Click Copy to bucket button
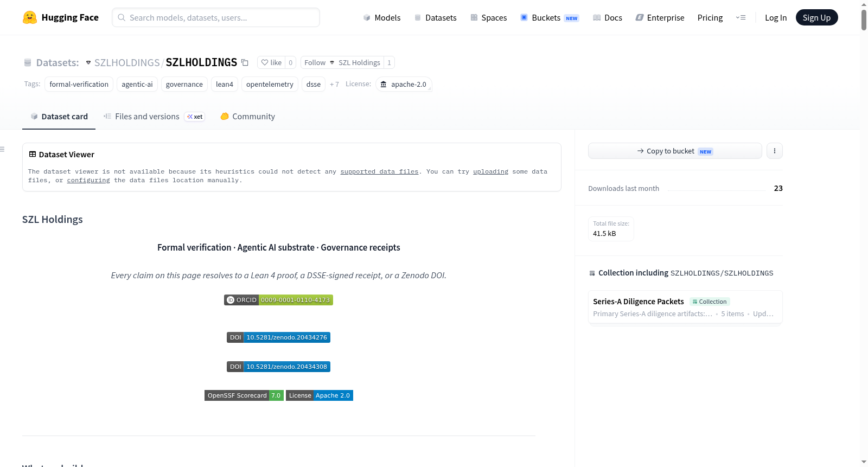Image resolution: width=868 pixels, height=467 pixels. (x=675, y=151)
